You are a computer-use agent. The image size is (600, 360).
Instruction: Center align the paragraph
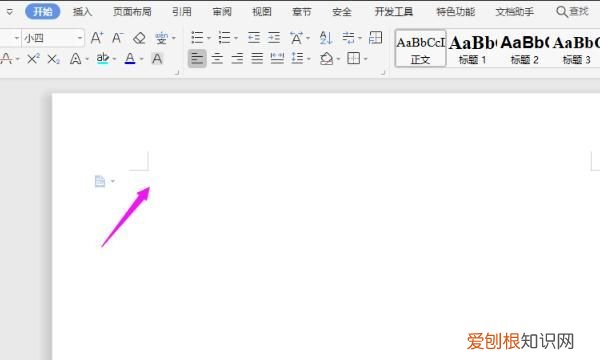coord(217,59)
